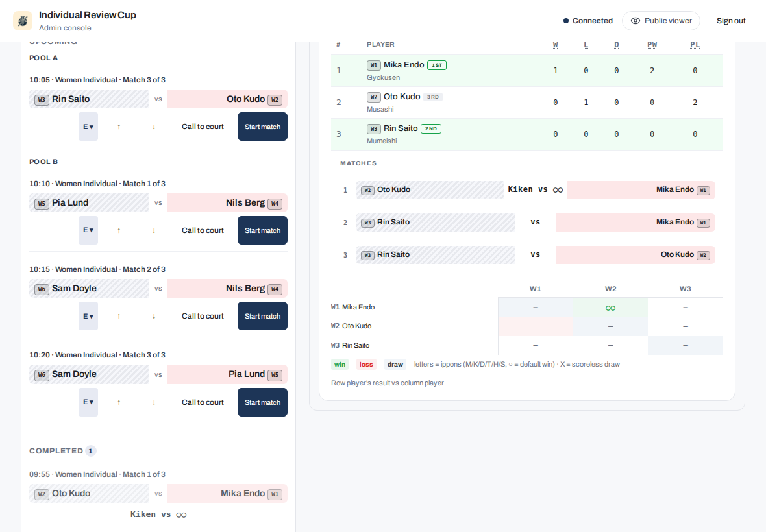Start the Sam Doyle vs Pia Lund match
This screenshot has height=532, width=766.
(262, 402)
